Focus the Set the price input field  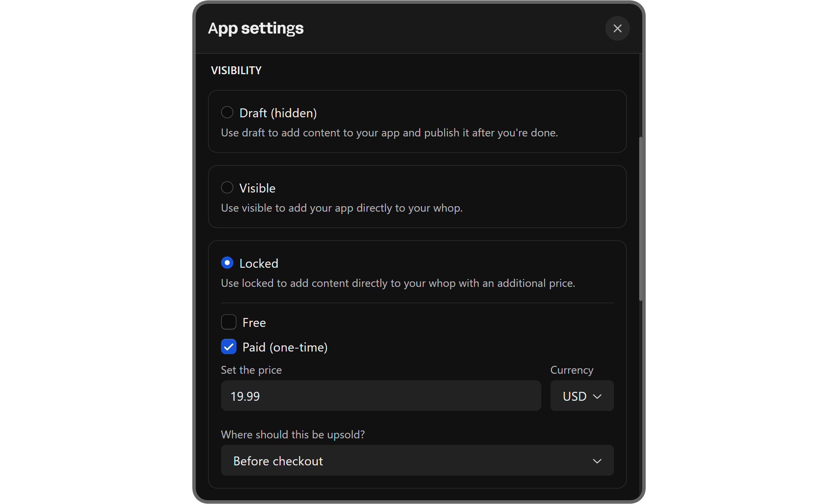pyautogui.click(x=381, y=396)
